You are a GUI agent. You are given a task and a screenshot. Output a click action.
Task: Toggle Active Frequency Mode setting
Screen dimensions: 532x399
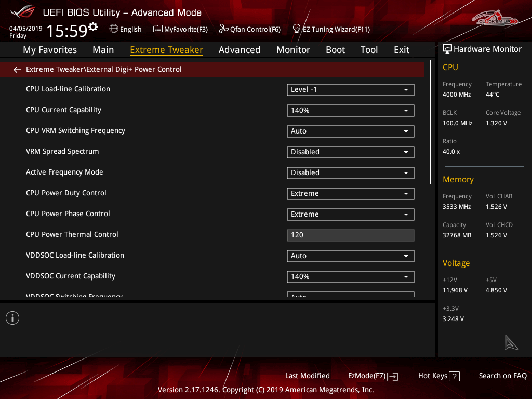click(350, 173)
